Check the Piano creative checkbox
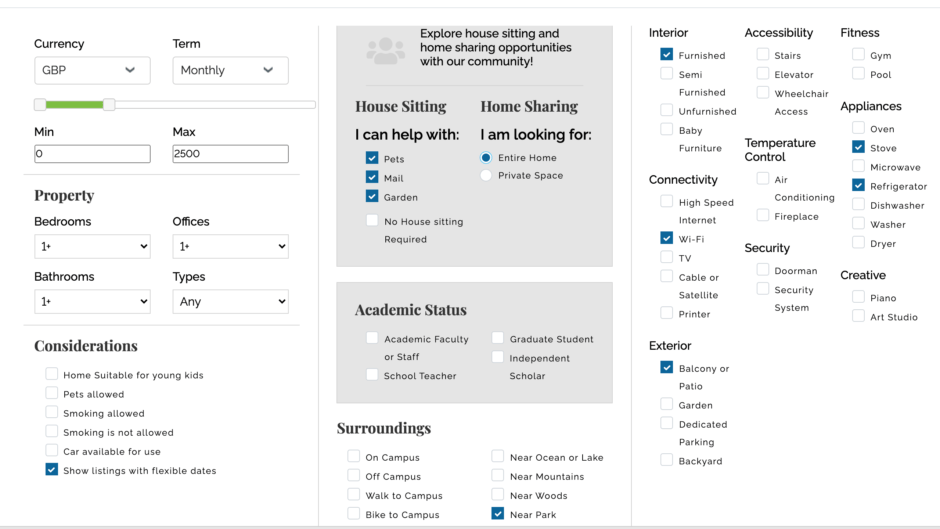The height and width of the screenshot is (529, 940). pos(858,296)
